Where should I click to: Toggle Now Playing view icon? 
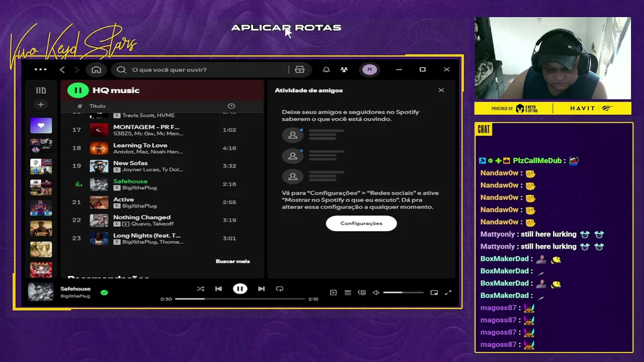tap(333, 293)
